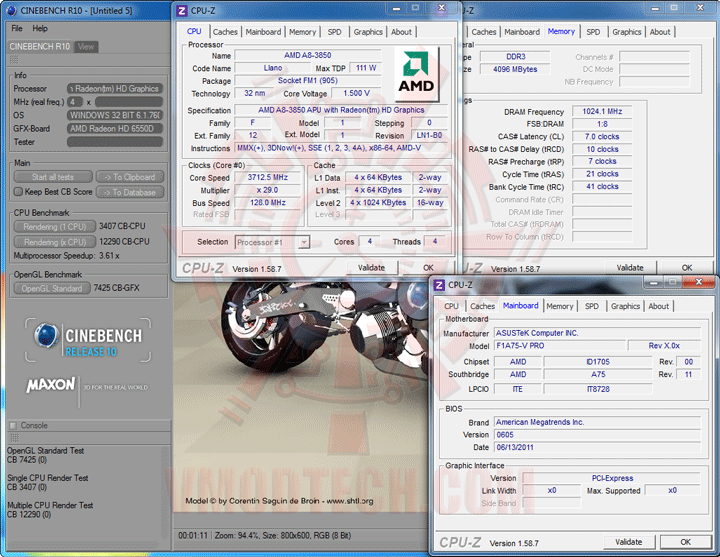Viewport: 720px width, 557px height.
Task: Open About tab in the Mainboard CPU-Z window
Action: point(658,306)
